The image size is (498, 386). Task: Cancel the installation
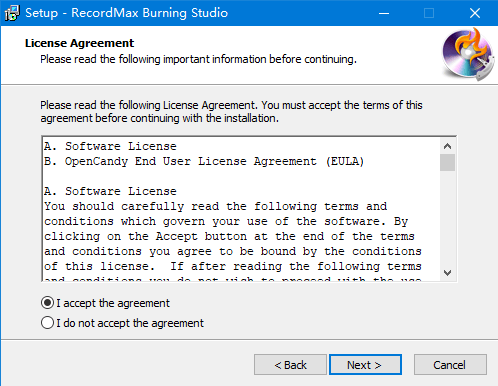click(x=450, y=365)
